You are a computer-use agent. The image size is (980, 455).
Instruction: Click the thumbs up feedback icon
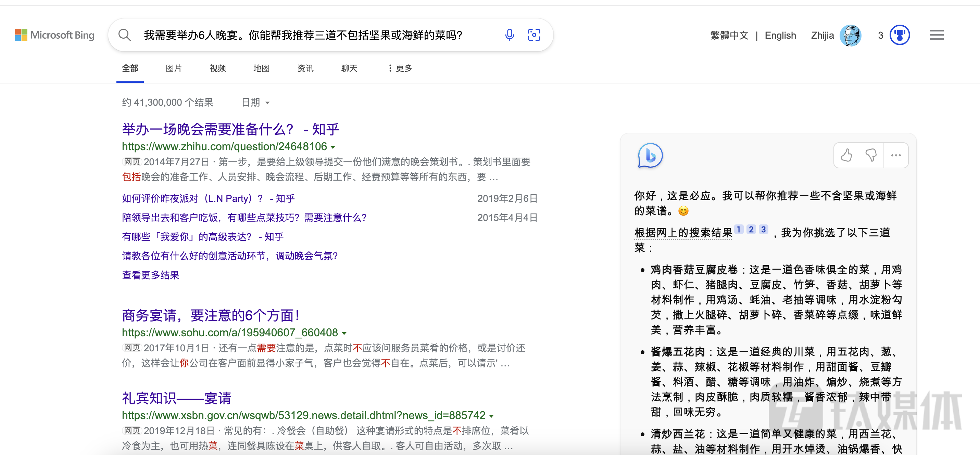click(846, 155)
